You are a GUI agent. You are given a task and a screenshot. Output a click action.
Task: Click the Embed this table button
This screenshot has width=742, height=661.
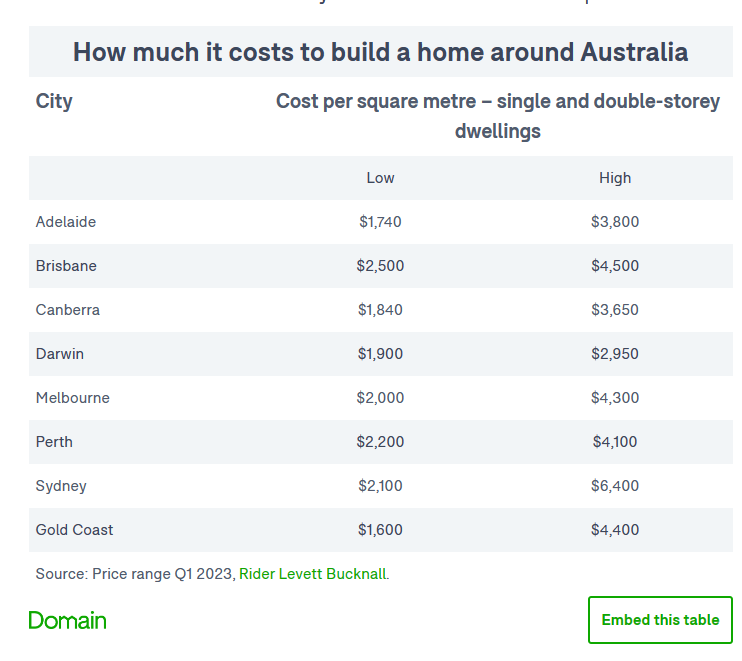[660, 620]
